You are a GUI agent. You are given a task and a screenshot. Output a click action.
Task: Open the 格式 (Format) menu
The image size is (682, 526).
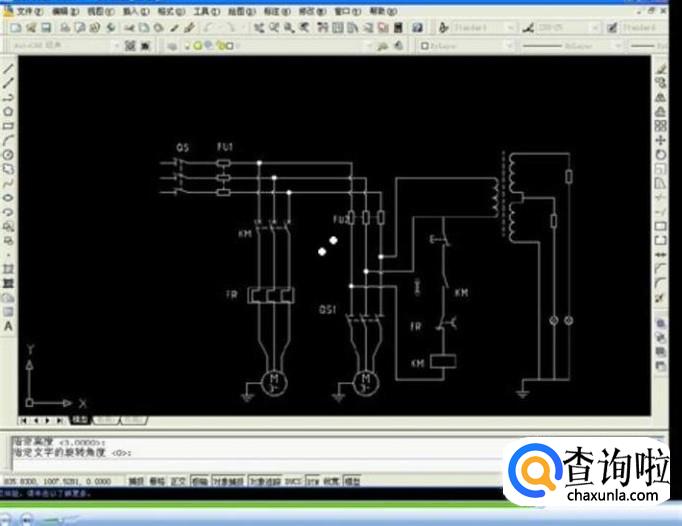[171, 11]
